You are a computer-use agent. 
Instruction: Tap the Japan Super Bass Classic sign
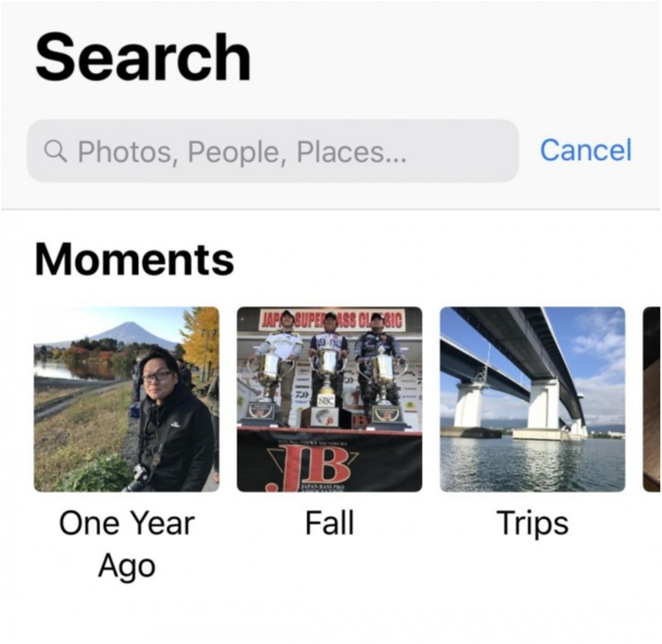click(x=328, y=319)
